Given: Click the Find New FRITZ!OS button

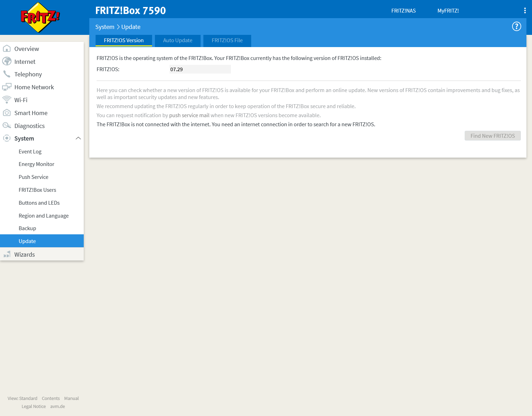Looking at the screenshot, I should 493,136.
